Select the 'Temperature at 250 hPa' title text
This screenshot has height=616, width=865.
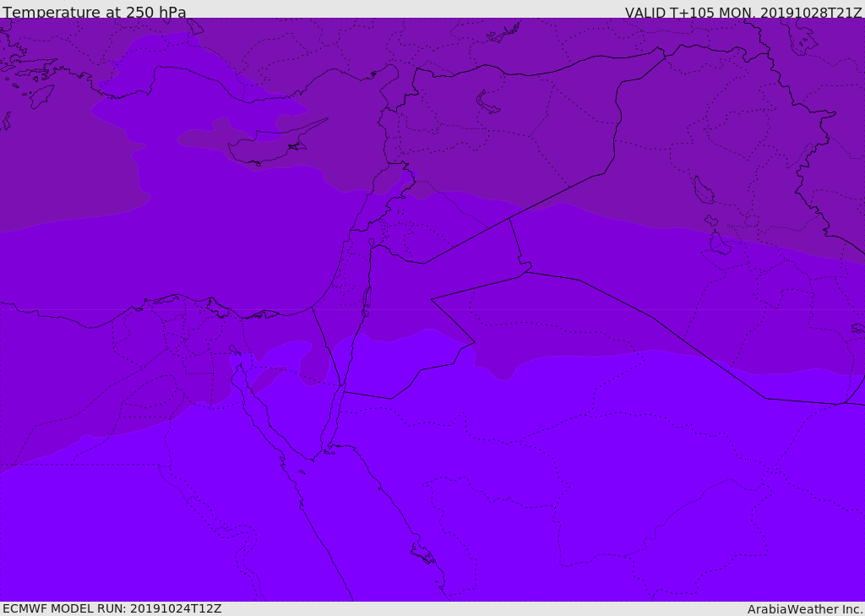click(95, 12)
